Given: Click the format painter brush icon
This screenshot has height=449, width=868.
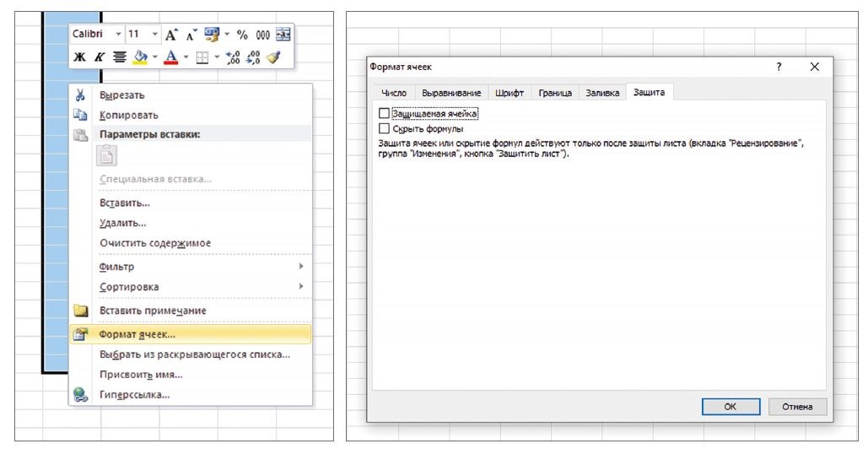Looking at the screenshot, I should [x=273, y=57].
